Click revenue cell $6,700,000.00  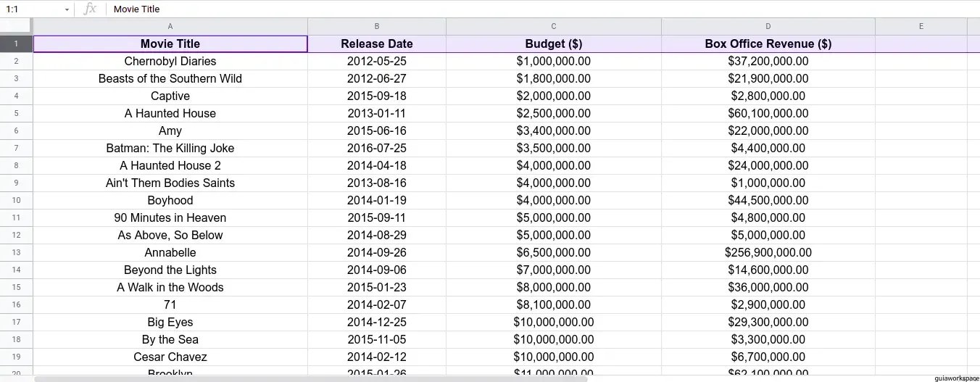coord(768,357)
